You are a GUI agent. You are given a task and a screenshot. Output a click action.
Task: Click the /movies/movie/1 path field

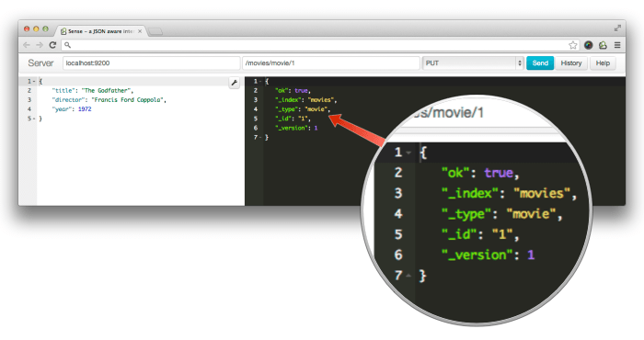331,63
